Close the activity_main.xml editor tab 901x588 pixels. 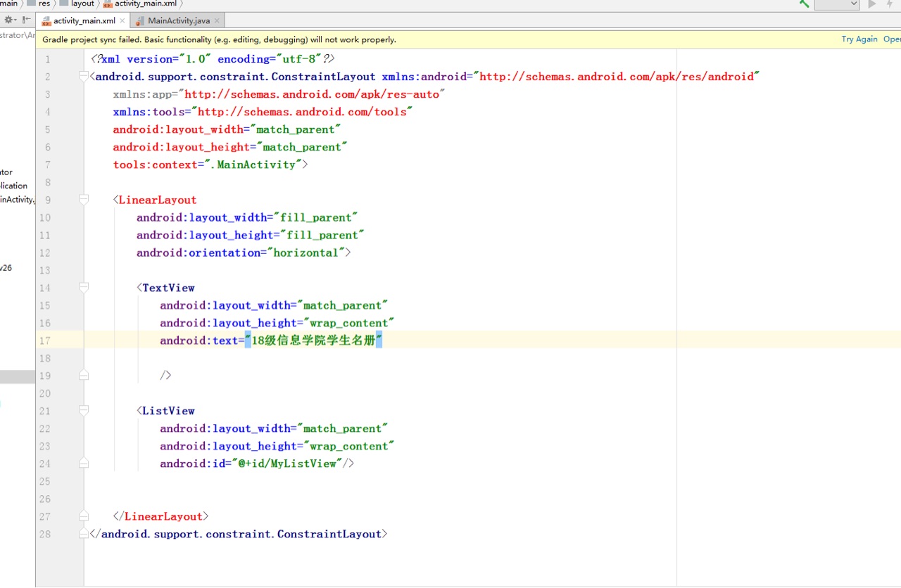pos(122,21)
